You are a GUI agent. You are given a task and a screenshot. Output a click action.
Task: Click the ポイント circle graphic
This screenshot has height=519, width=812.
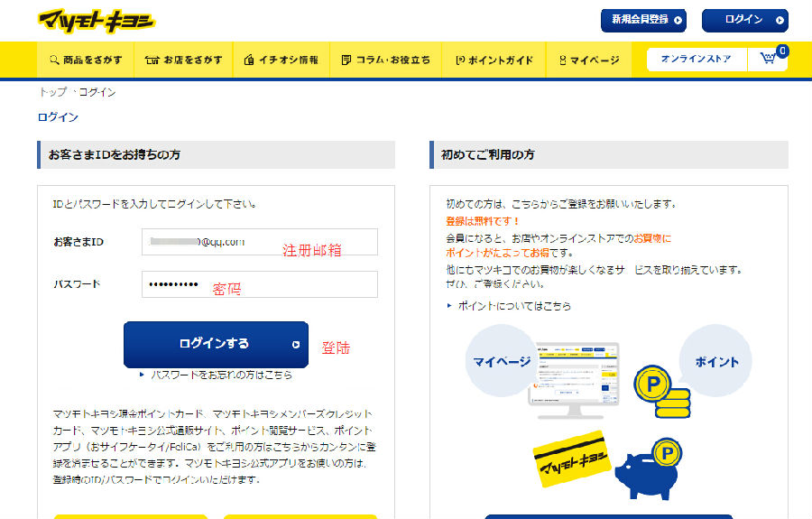pos(716,362)
